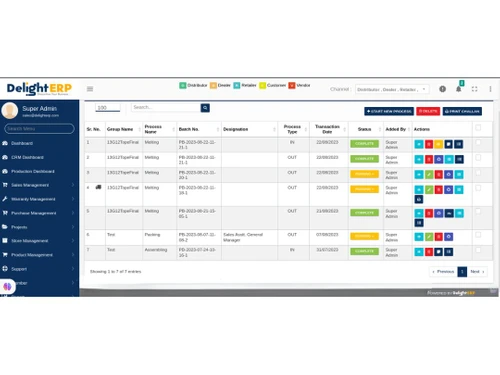Viewport: 500px width, 375px height.
Task: Expand Support in sidebar
Action: point(39,269)
